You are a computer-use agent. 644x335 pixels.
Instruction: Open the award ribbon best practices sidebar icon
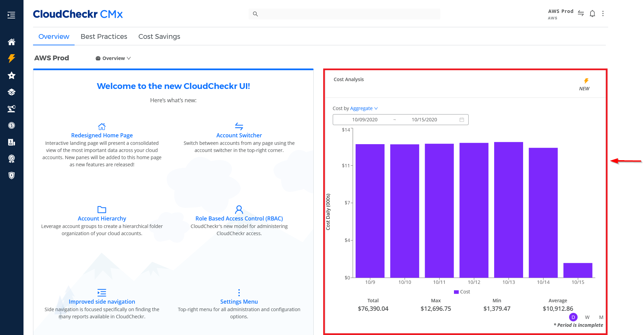coord(12,159)
